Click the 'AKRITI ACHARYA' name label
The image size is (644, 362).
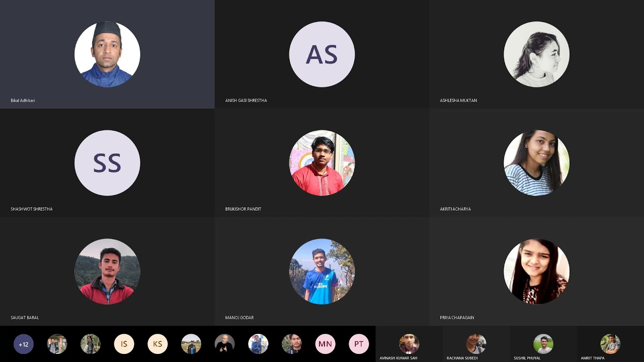click(x=455, y=209)
